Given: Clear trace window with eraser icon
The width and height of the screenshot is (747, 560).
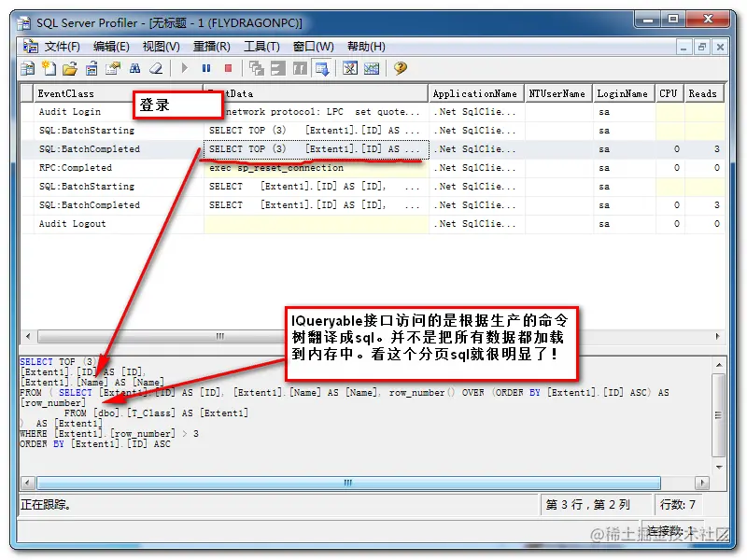Looking at the screenshot, I should 156,68.
